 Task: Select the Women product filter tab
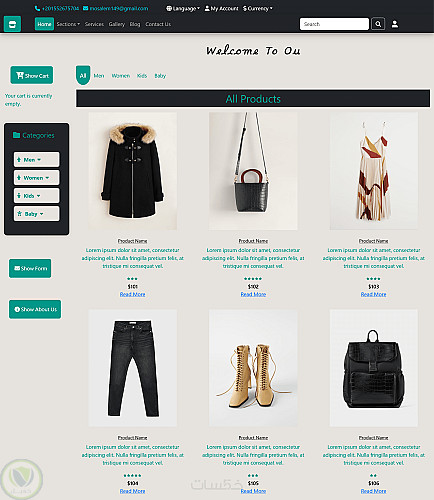pyautogui.click(x=121, y=76)
